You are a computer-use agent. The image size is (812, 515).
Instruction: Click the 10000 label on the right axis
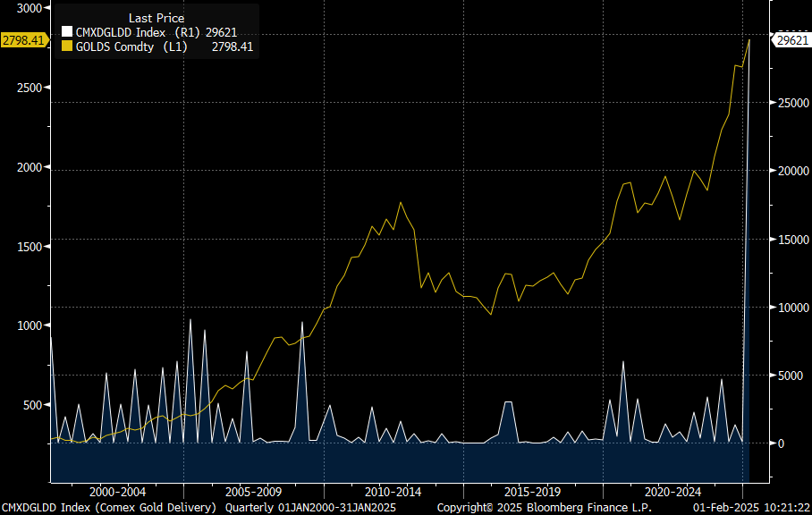pyautogui.click(x=792, y=309)
